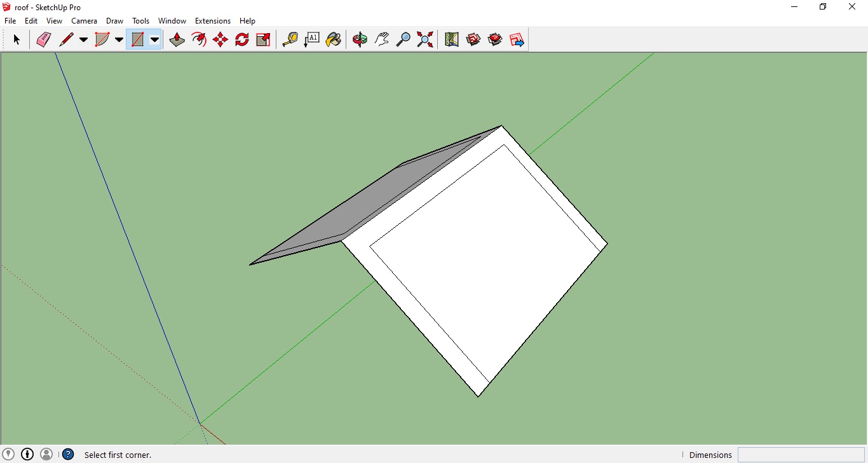
Task: Open the Paint Bucket tool
Action: point(333,39)
